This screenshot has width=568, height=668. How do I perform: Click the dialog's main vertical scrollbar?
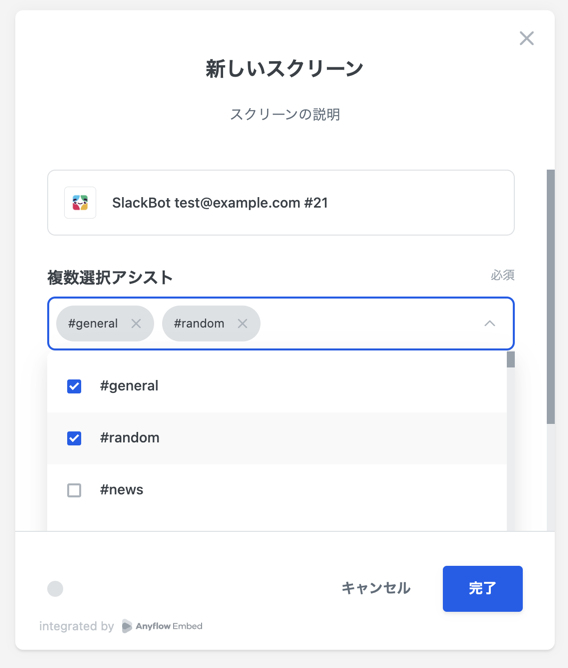pos(551,297)
